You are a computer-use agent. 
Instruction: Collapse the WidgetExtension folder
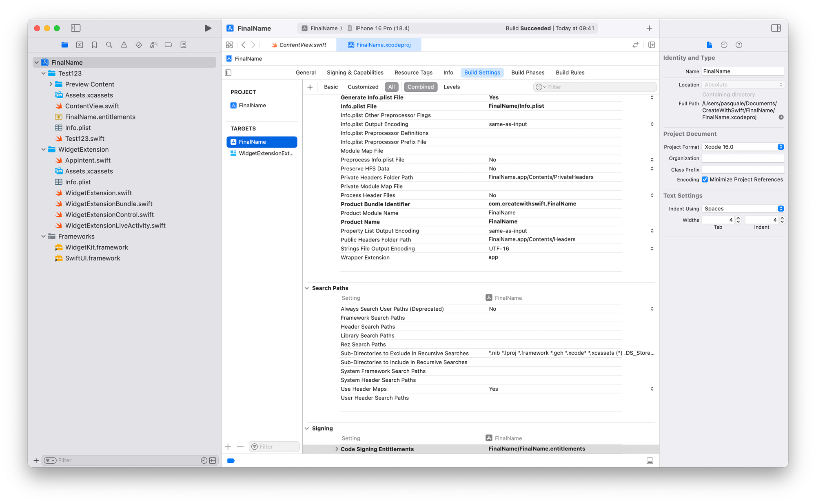pyautogui.click(x=44, y=150)
